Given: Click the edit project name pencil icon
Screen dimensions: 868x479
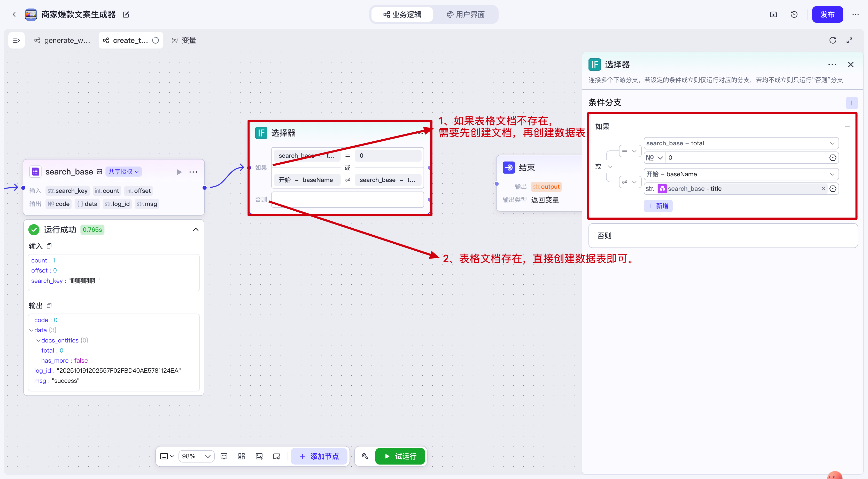Looking at the screenshot, I should [x=126, y=14].
